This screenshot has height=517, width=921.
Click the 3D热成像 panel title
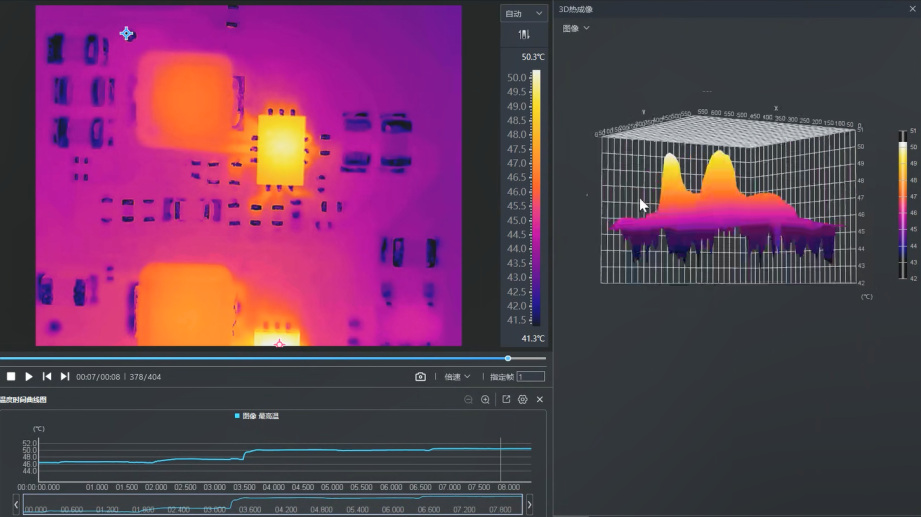tap(576, 9)
